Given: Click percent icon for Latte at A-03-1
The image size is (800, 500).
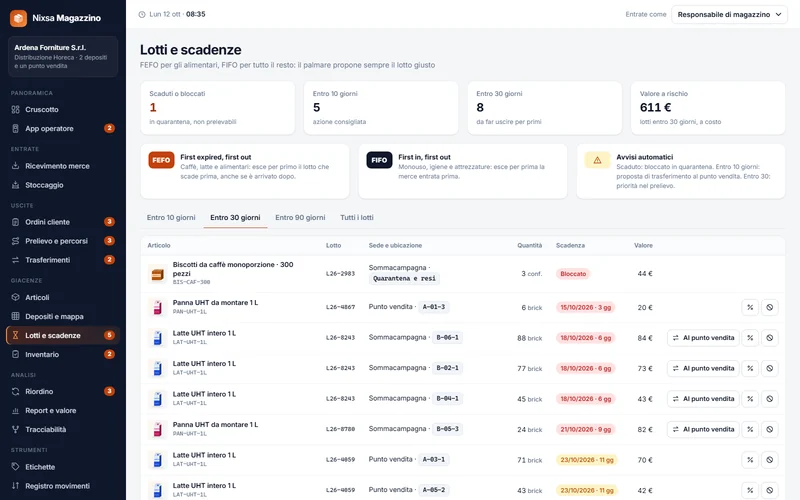Looking at the screenshot, I should [x=750, y=460].
